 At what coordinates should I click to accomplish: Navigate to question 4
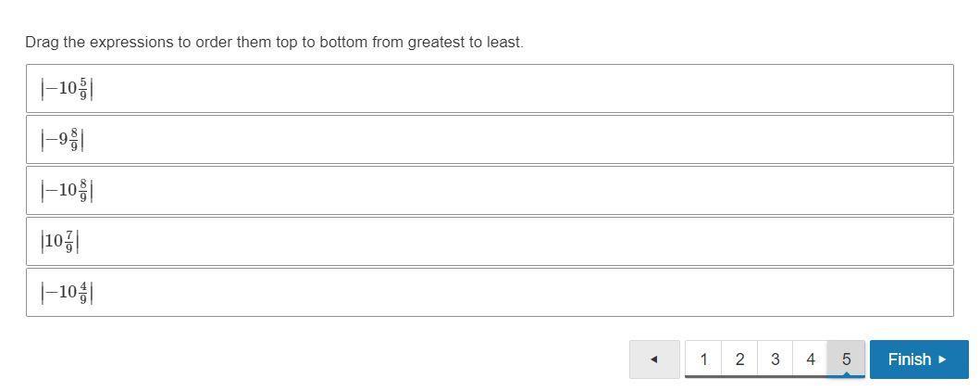pos(811,359)
